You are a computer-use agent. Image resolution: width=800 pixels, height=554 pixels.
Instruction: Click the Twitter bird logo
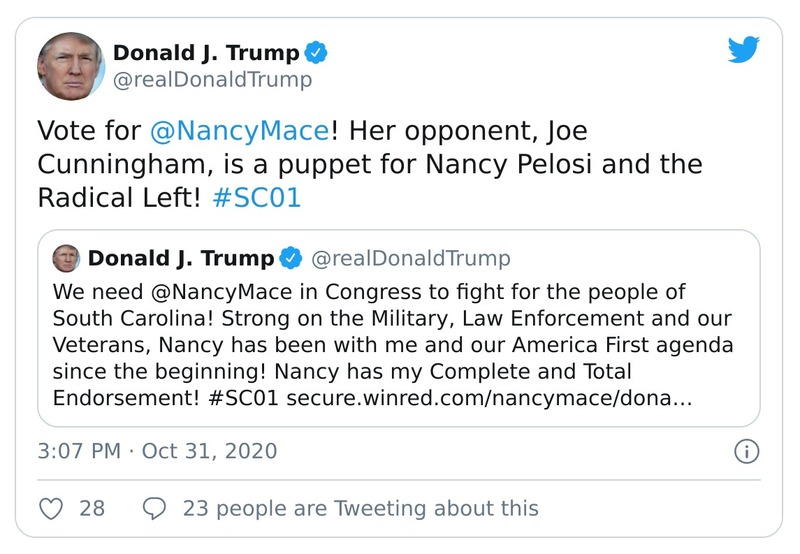point(743,51)
